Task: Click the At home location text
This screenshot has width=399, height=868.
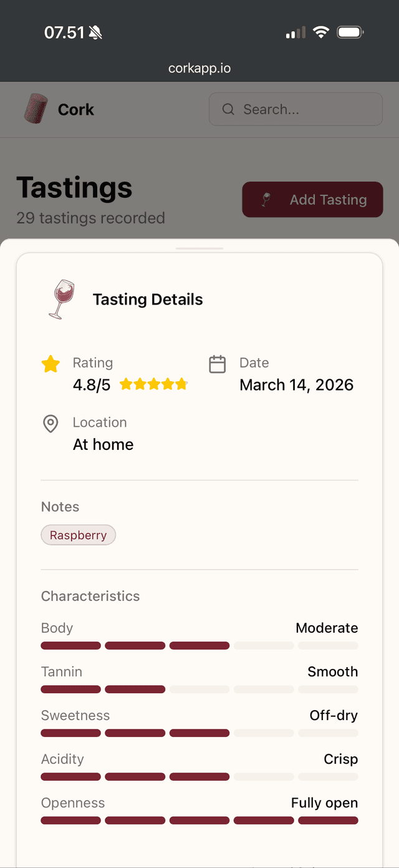Action: click(x=103, y=444)
